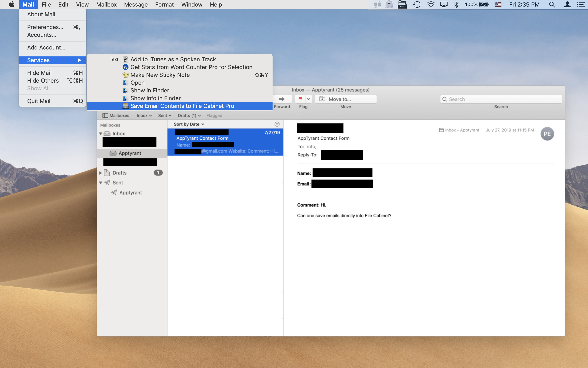Screen dimensions: 588x368
Task: Select the Apptyrant sent mailbox
Action: 132,193
